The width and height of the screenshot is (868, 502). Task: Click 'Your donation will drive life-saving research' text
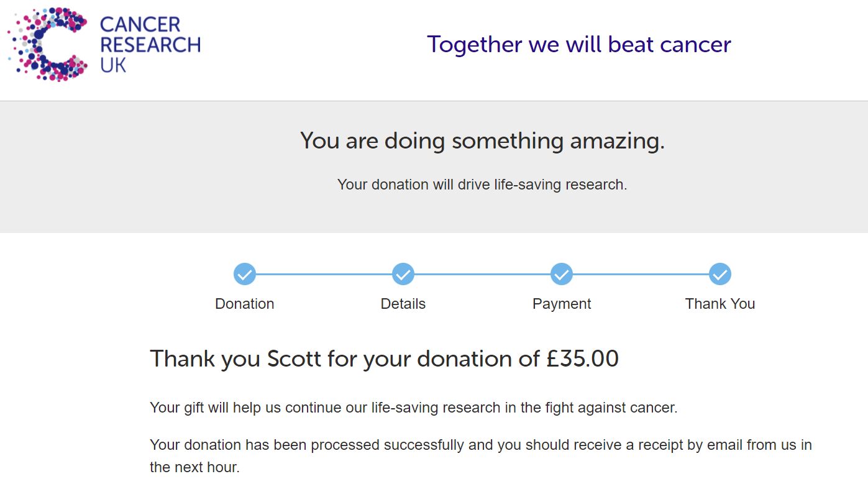click(482, 185)
